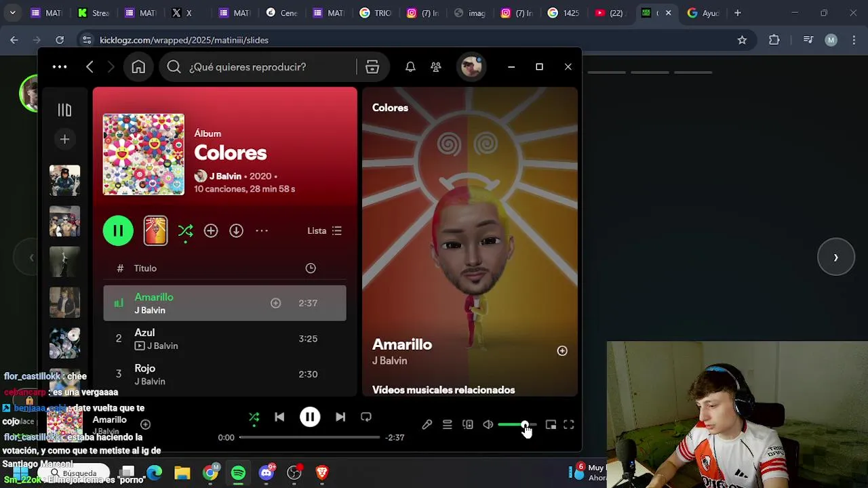Screen dimensions: 868x488
Task: Bookmark this page with star icon
Action: 742,40
